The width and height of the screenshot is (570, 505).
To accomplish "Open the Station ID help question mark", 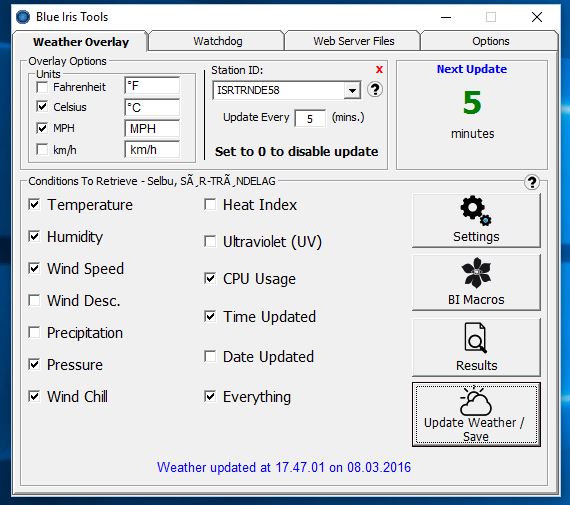I will coord(375,89).
